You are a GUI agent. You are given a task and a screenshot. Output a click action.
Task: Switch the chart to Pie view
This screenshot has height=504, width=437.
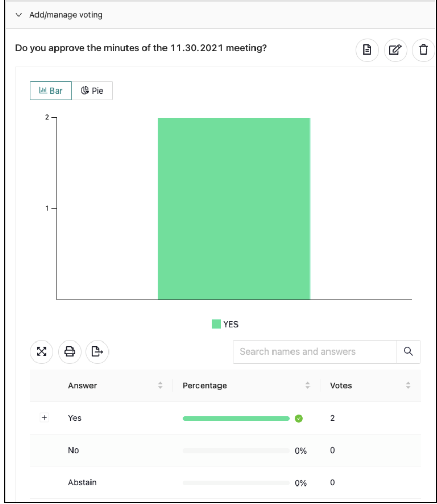[x=93, y=91]
